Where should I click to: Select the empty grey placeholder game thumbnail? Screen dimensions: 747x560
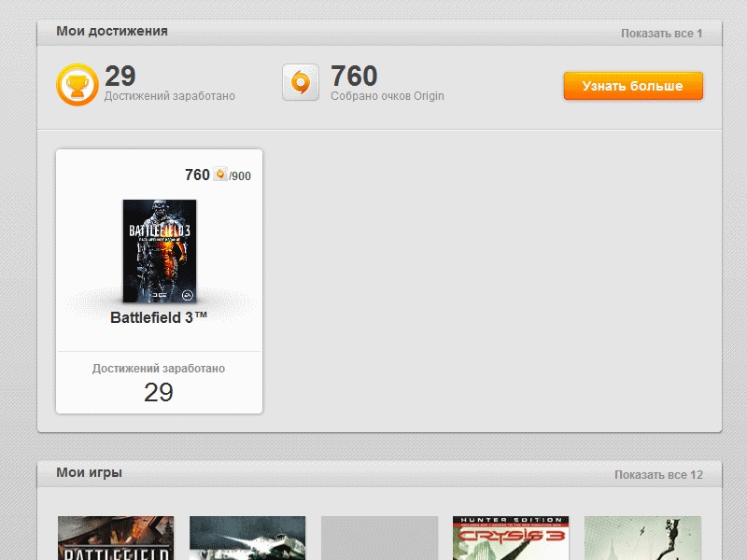[379, 539]
